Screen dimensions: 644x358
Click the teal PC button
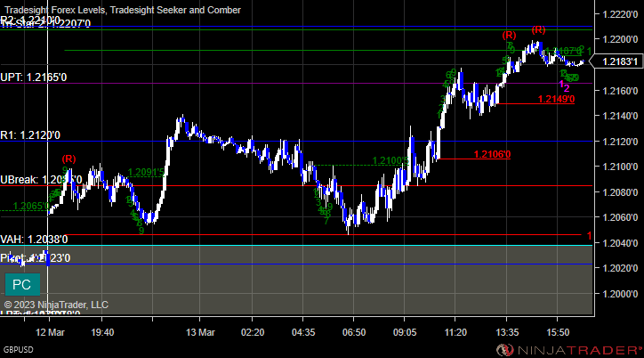[22, 284]
